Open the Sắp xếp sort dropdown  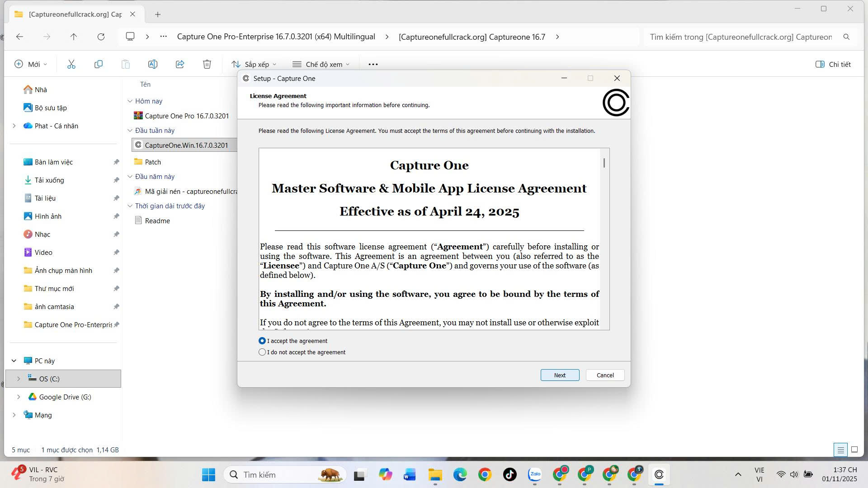click(254, 64)
